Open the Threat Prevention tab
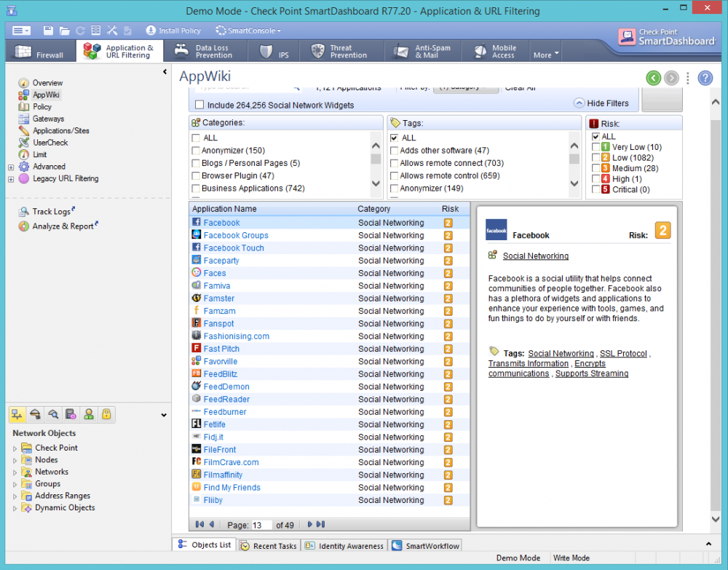Viewport: 728px width, 570px height. [341, 51]
